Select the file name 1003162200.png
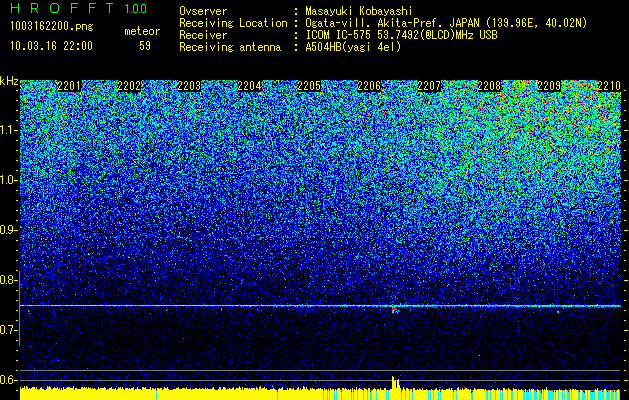The image size is (629, 400). tap(52, 26)
